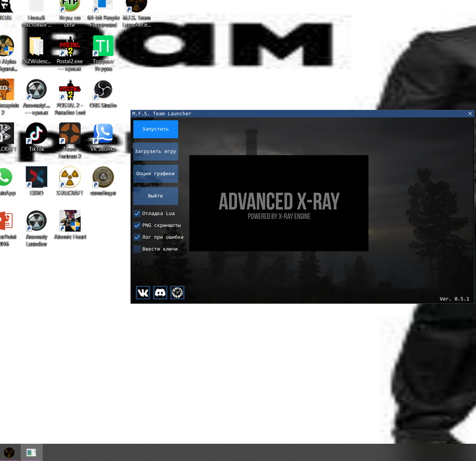Select the 64-bit People Playground shortcut
The height and width of the screenshot is (461, 476).
tap(103, 12)
